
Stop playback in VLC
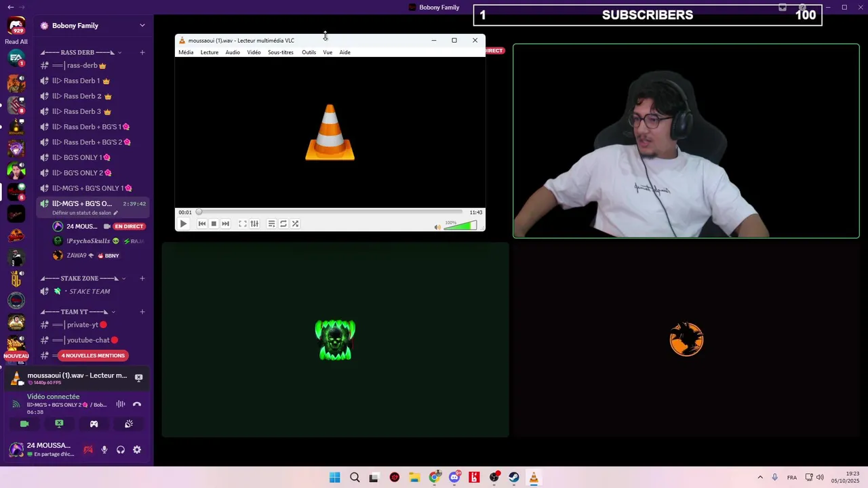click(214, 224)
